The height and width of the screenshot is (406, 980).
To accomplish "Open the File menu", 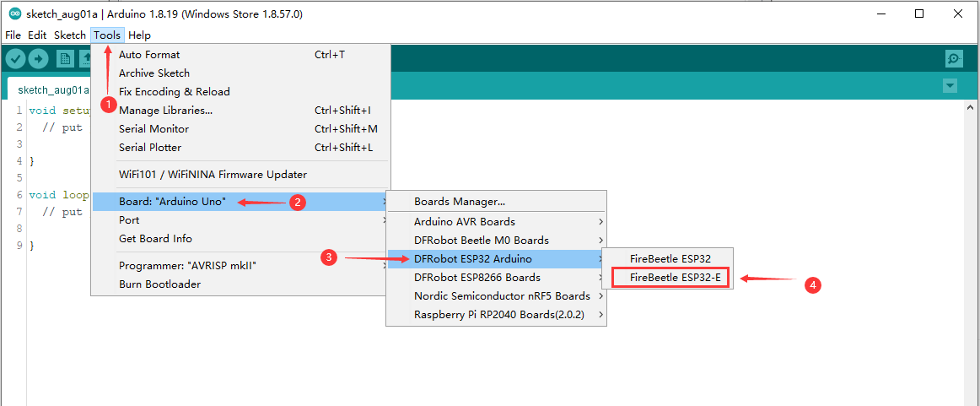I will coord(13,35).
